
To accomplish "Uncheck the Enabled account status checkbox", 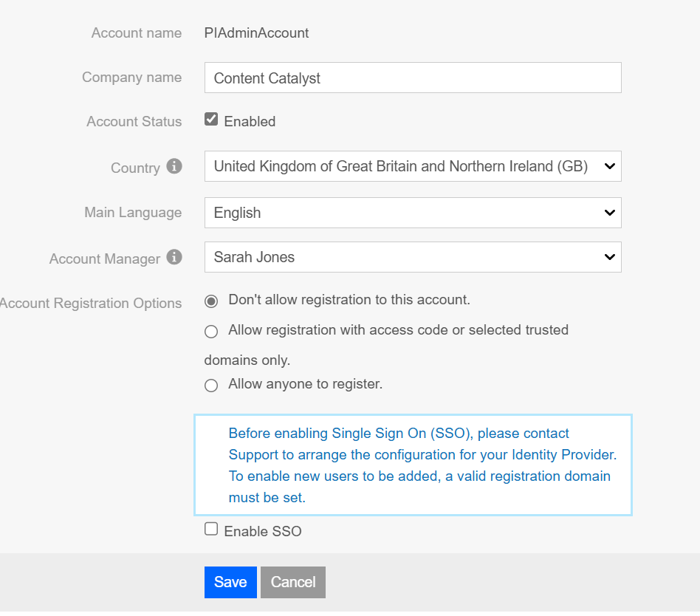I will point(211,120).
